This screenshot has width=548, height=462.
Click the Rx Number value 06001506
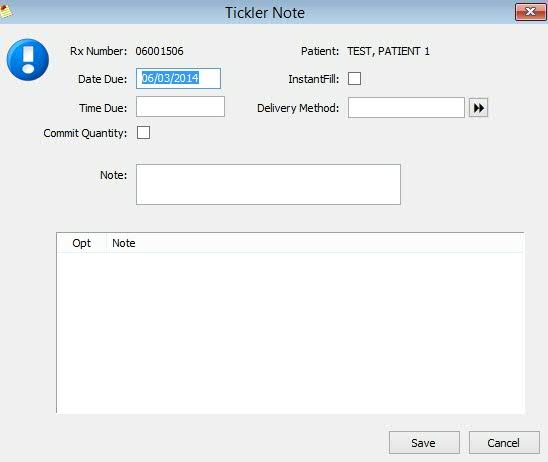[x=159, y=51]
